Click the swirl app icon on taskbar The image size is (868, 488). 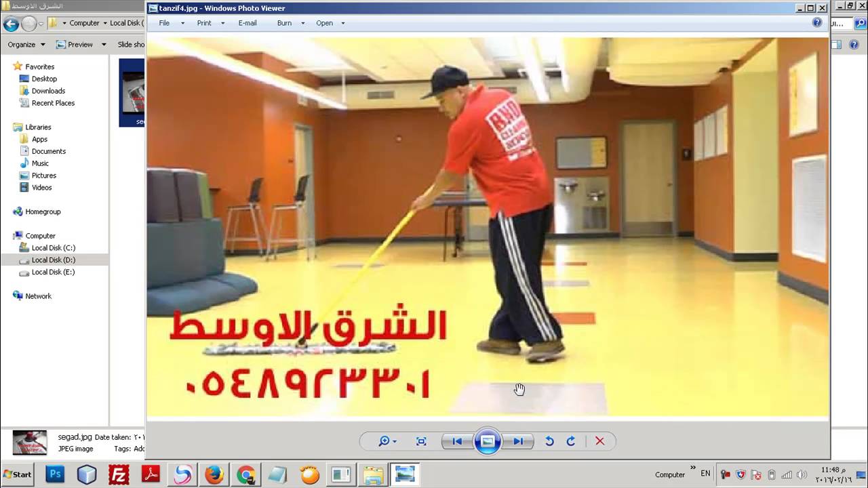182,474
